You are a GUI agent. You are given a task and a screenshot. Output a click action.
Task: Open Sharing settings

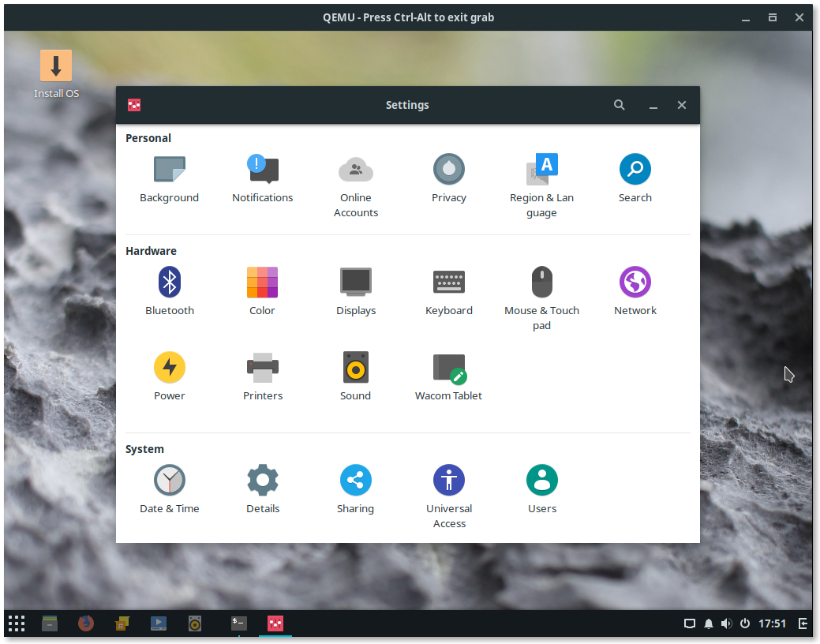click(356, 489)
